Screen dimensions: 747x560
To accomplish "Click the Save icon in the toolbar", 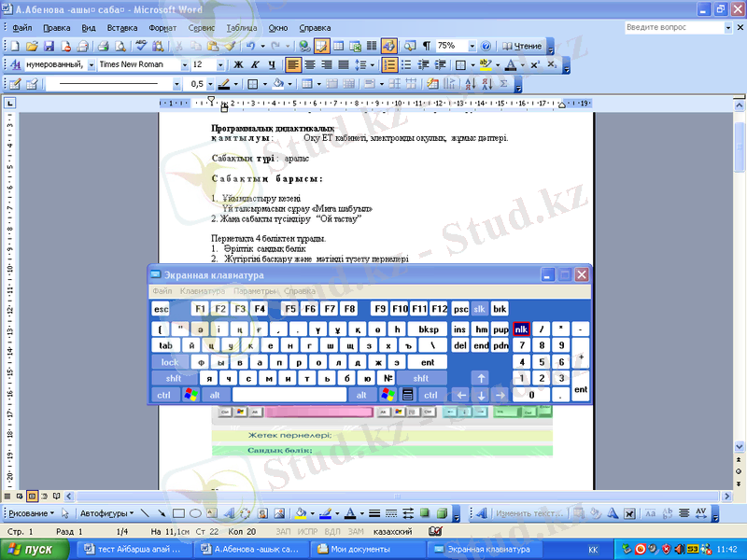I will click(x=49, y=46).
